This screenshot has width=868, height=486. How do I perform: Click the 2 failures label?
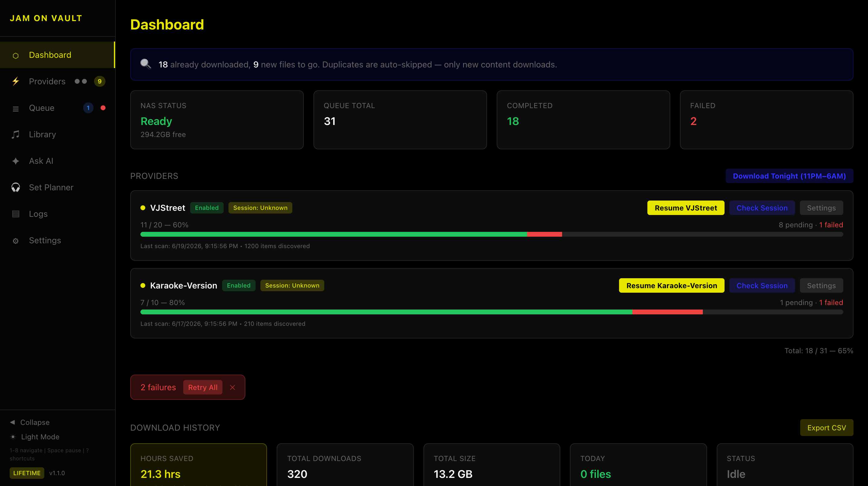click(158, 388)
